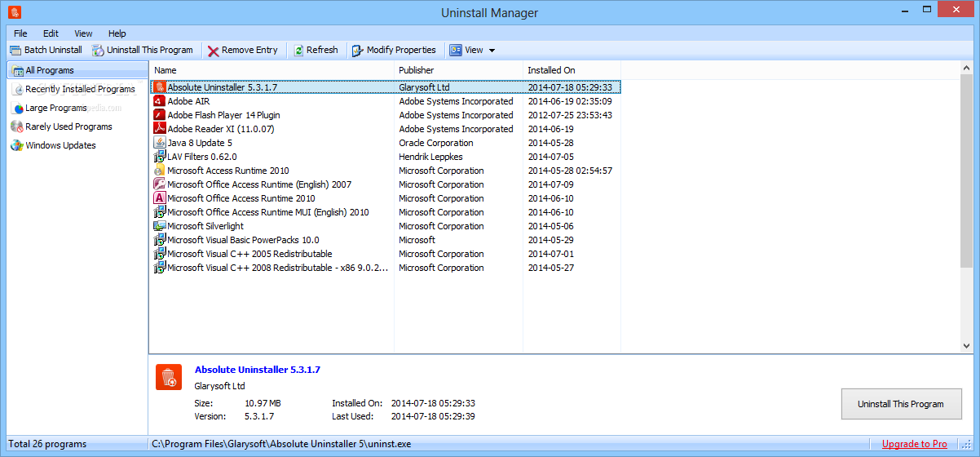Viewport: 980px width, 457px height.
Task: Open the View menu in menu bar
Action: pyautogui.click(x=83, y=33)
